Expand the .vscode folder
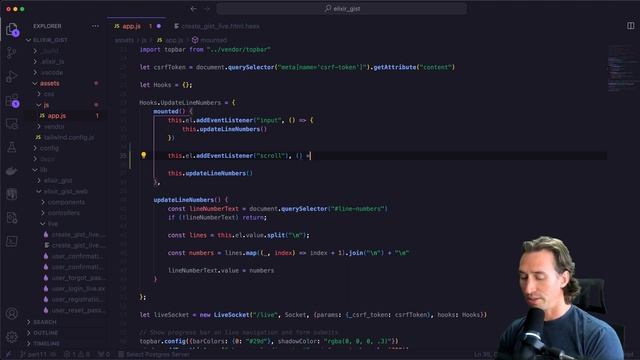 pos(48,73)
